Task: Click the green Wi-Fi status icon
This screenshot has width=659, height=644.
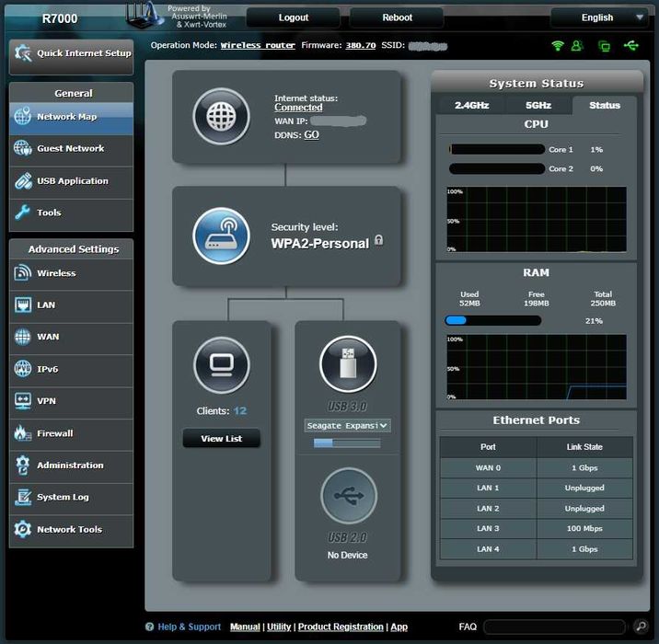Action: pyautogui.click(x=558, y=45)
